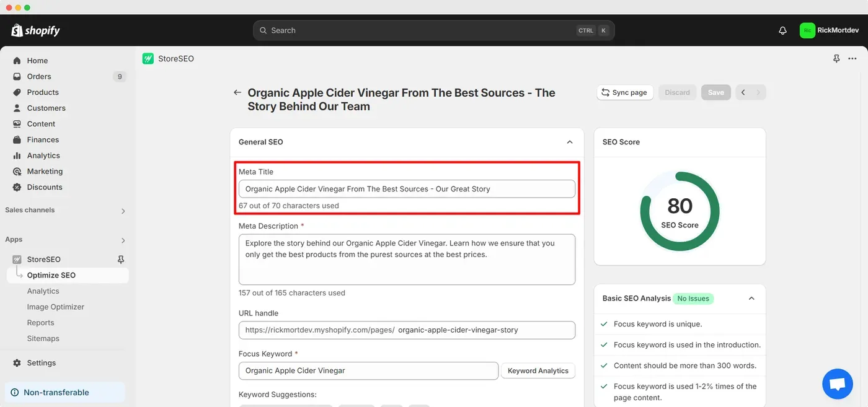Click the Sync page button

[624, 92]
